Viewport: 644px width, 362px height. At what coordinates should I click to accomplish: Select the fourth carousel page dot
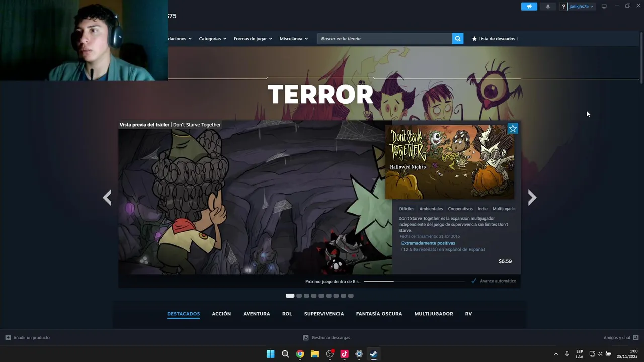tap(314, 296)
